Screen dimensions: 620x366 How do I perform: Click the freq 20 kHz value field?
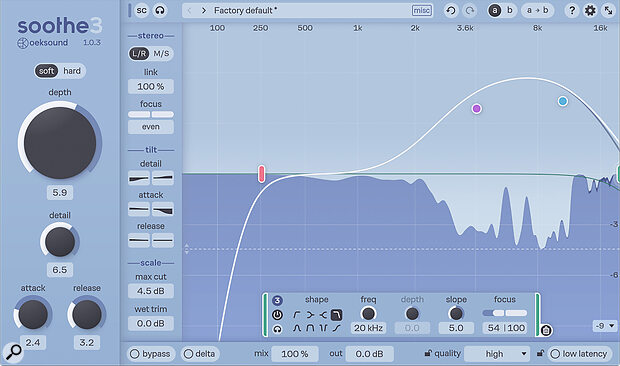coord(368,328)
